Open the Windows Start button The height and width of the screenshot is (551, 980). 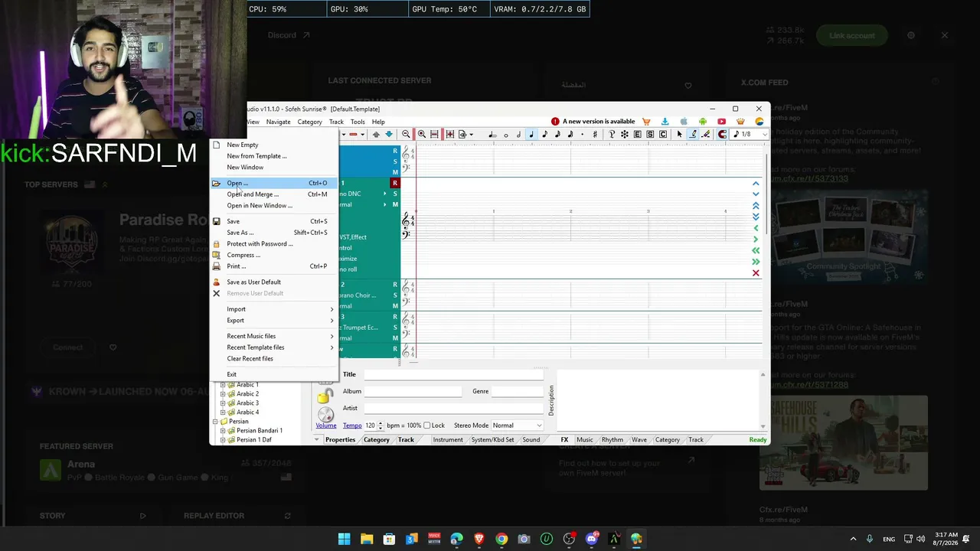pos(344,539)
